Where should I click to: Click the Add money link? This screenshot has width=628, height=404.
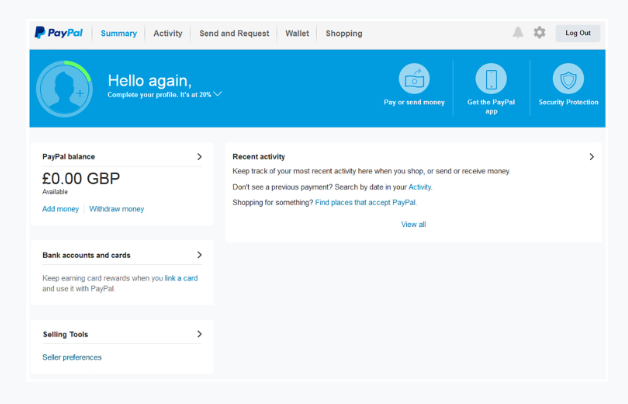[60, 209]
